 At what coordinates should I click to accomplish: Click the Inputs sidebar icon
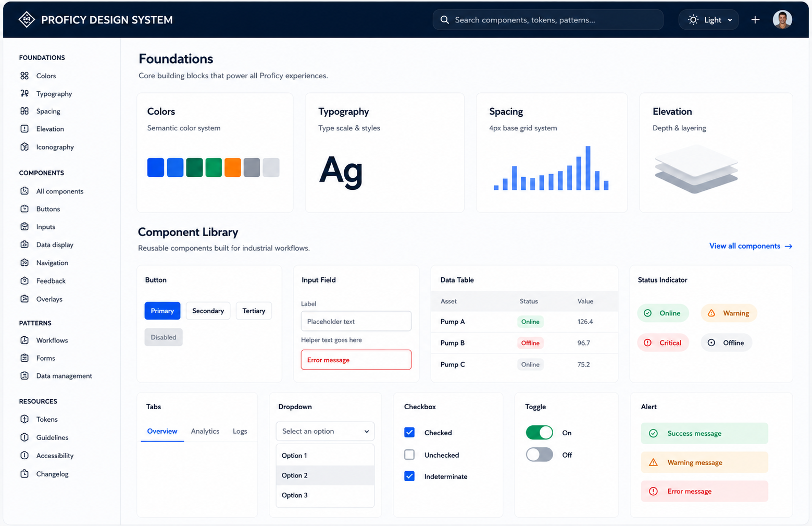24,226
